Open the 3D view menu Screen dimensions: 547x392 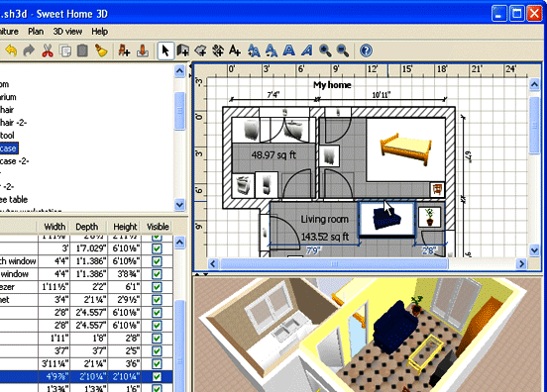click(67, 32)
